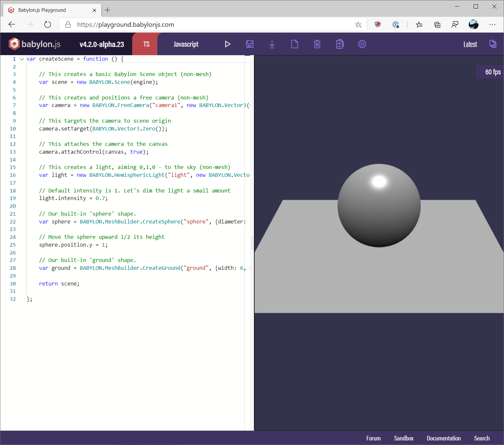
Task: Visit the Forum link
Action: coord(373,438)
